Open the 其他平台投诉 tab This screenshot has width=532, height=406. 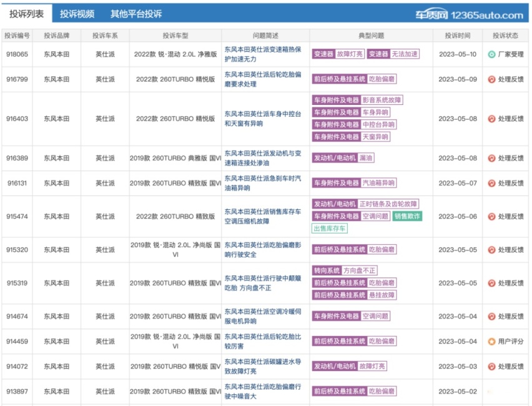click(136, 14)
